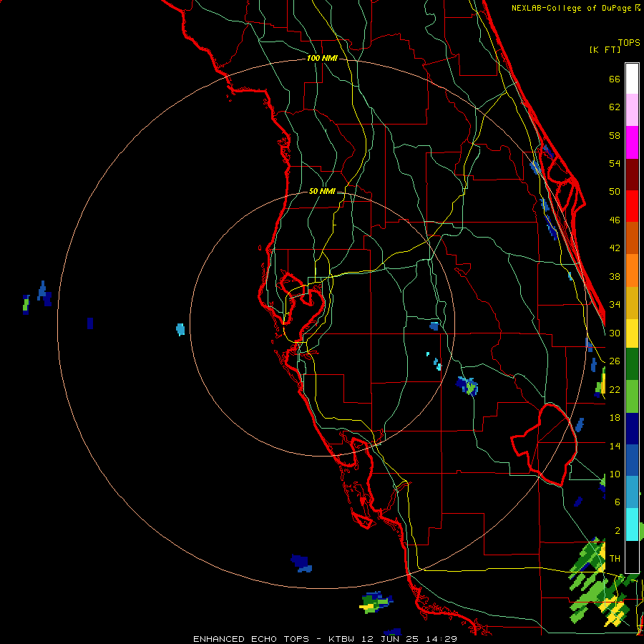Click the 2 legend value
The width and height of the screenshot is (644, 644).
tap(618, 531)
